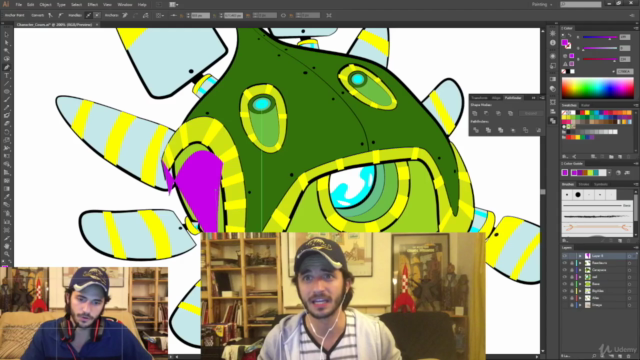Select the Magic Wand tool
The height and width of the screenshot is (360, 640).
7,51
